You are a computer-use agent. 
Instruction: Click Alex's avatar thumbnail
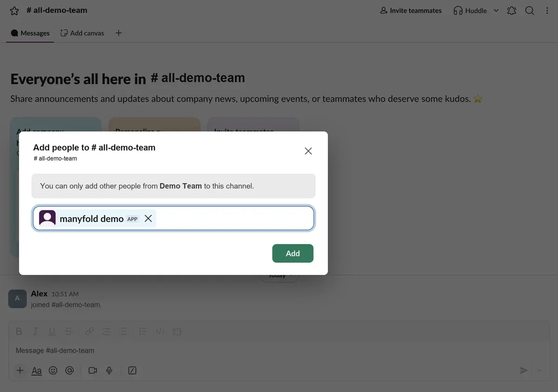(x=17, y=299)
